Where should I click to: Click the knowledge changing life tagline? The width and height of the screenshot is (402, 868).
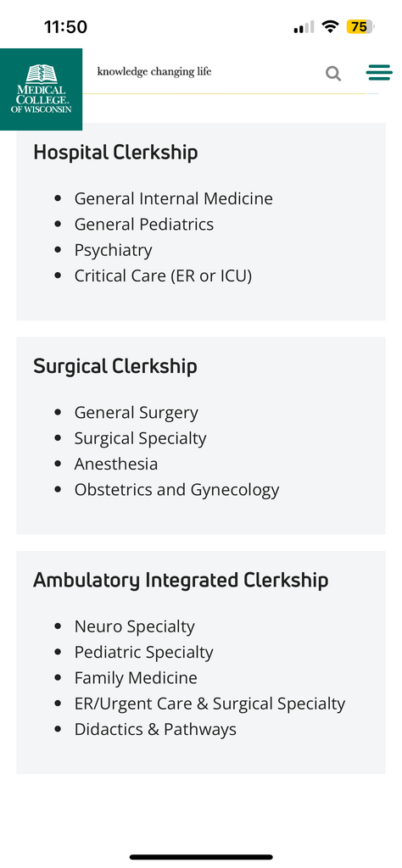(x=154, y=72)
